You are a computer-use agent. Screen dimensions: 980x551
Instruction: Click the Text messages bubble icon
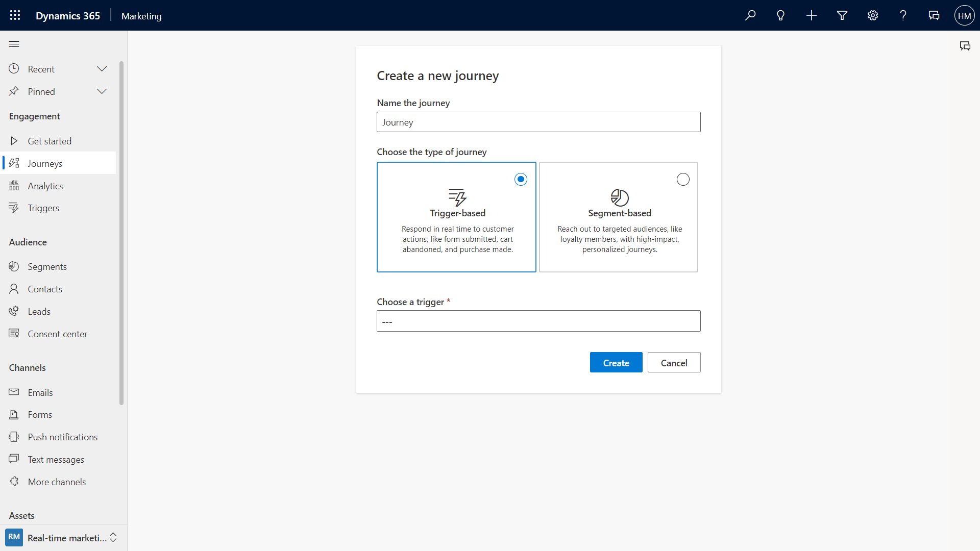pyautogui.click(x=14, y=459)
